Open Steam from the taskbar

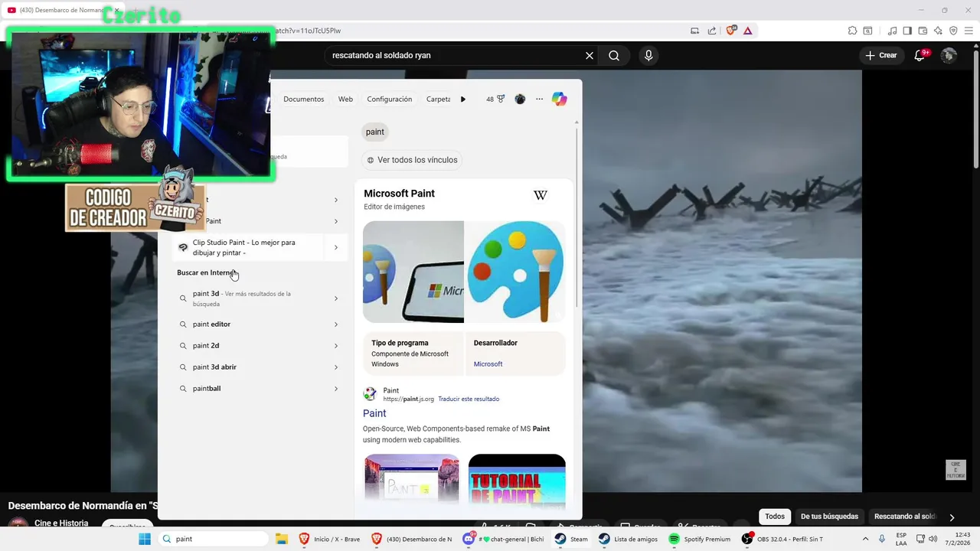(x=571, y=539)
